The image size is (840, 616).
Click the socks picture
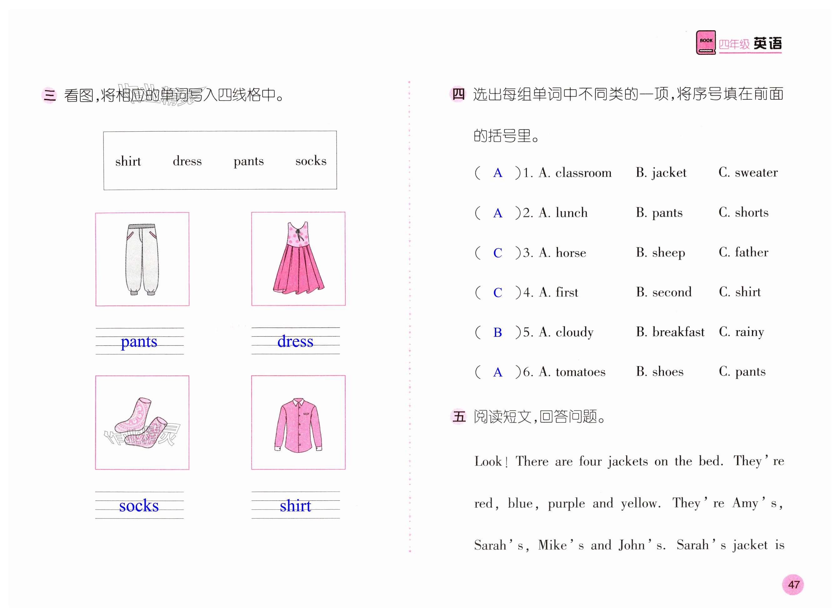tap(142, 422)
